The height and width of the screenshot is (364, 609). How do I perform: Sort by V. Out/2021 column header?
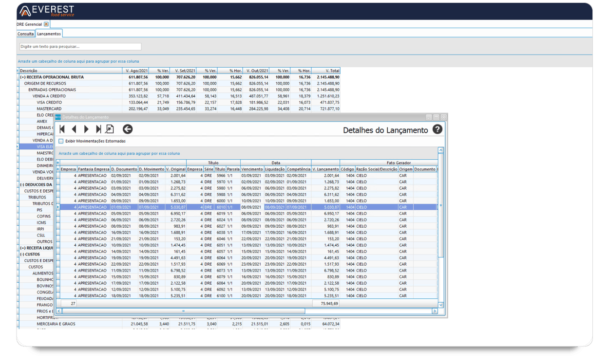click(x=256, y=71)
